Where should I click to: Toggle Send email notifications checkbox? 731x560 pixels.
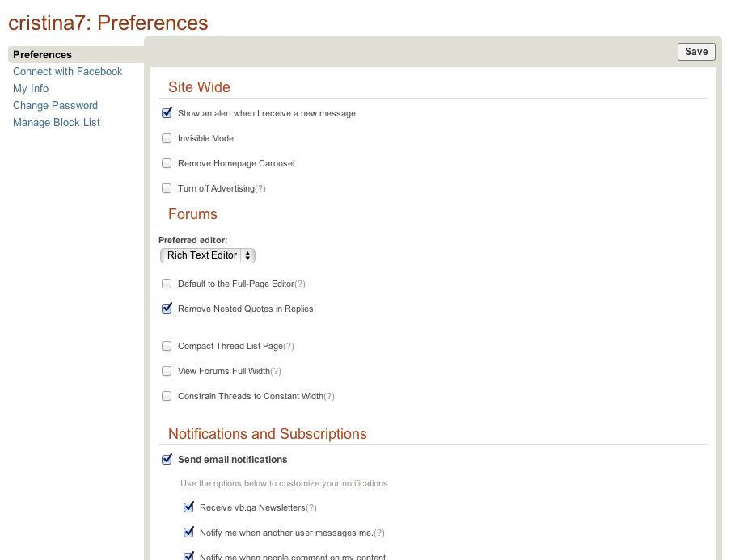167,459
